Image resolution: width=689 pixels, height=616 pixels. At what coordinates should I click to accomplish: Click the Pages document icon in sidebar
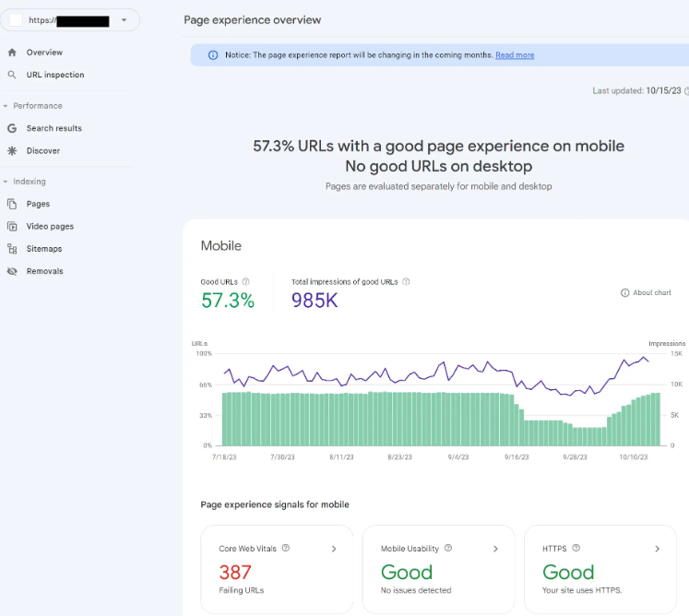point(12,204)
